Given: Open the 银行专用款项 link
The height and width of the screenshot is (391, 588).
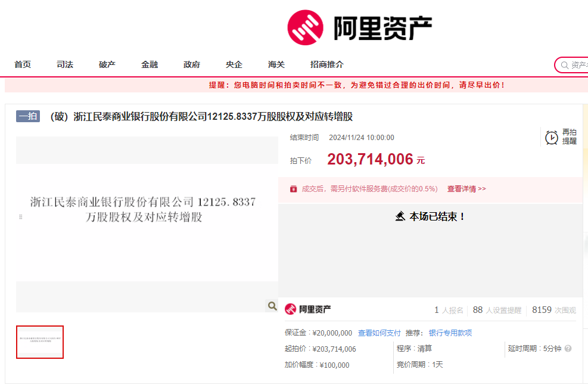Looking at the screenshot, I should pos(450,333).
